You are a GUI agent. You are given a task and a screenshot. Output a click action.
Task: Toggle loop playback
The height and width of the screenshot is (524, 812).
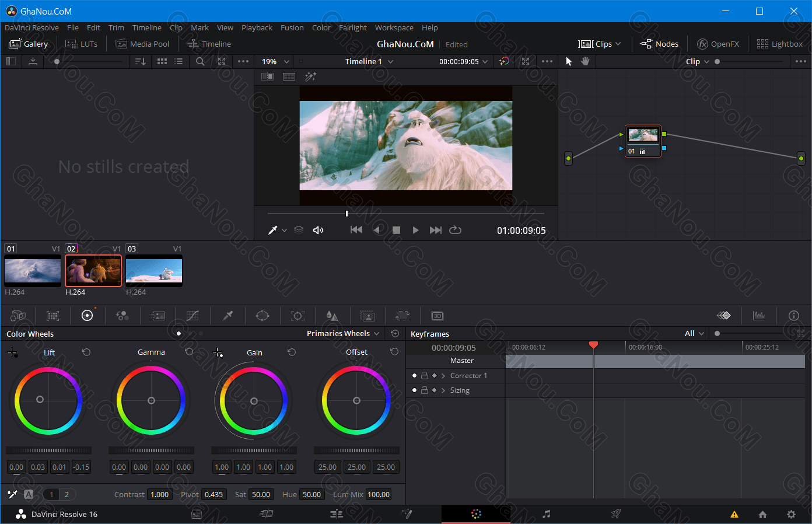point(456,230)
